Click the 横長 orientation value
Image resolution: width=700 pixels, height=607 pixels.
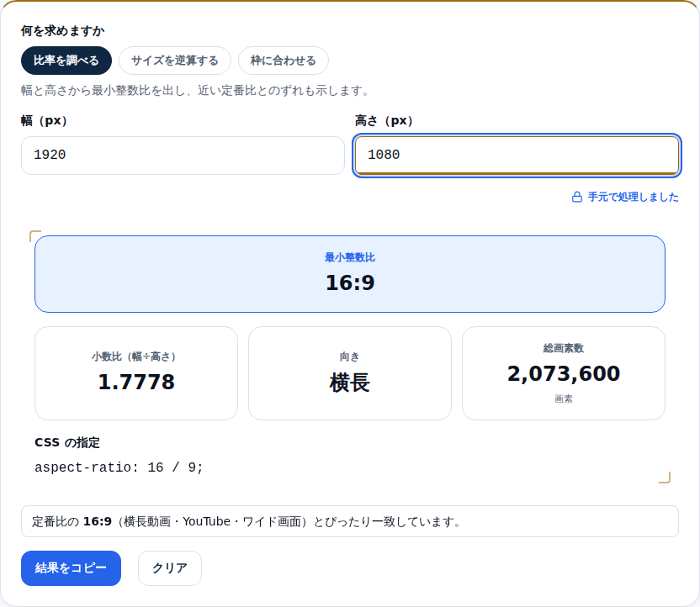click(x=349, y=383)
